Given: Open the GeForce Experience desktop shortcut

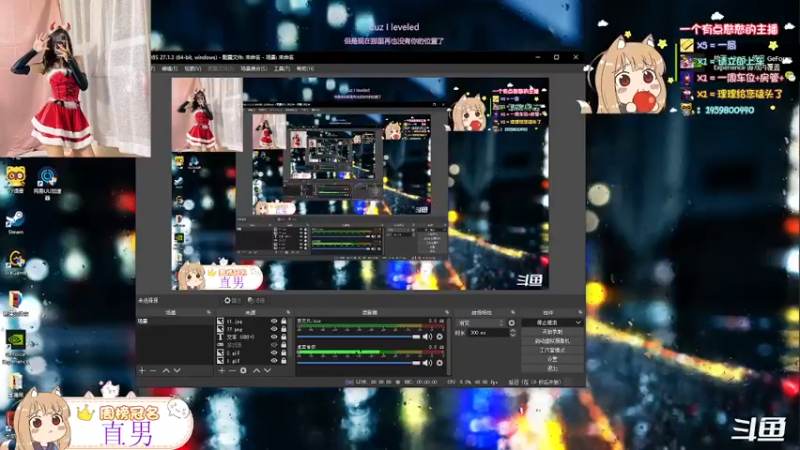Looking at the screenshot, I should coord(16,348).
